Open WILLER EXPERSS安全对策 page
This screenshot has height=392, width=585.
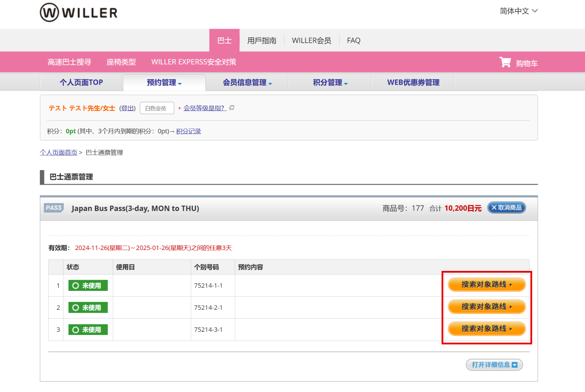[x=194, y=62]
